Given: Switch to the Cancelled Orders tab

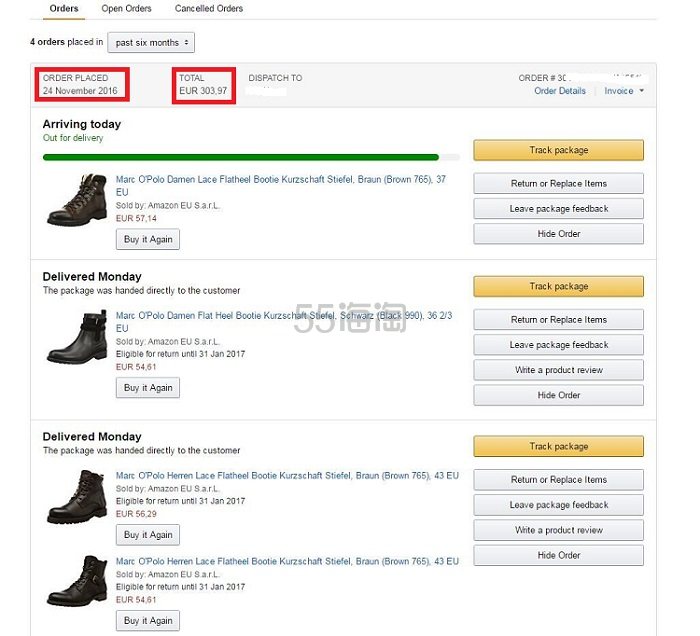Looking at the screenshot, I should [x=208, y=9].
